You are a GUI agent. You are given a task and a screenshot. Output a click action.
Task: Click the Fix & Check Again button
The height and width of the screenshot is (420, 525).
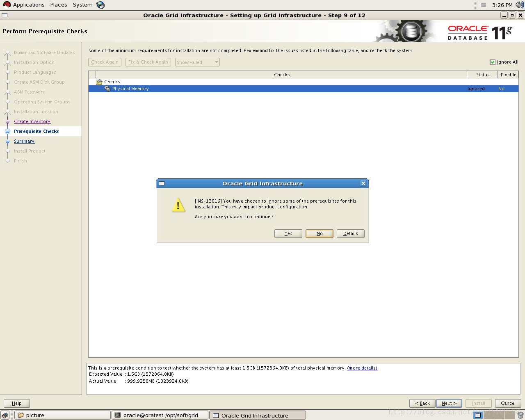tap(148, 62)
